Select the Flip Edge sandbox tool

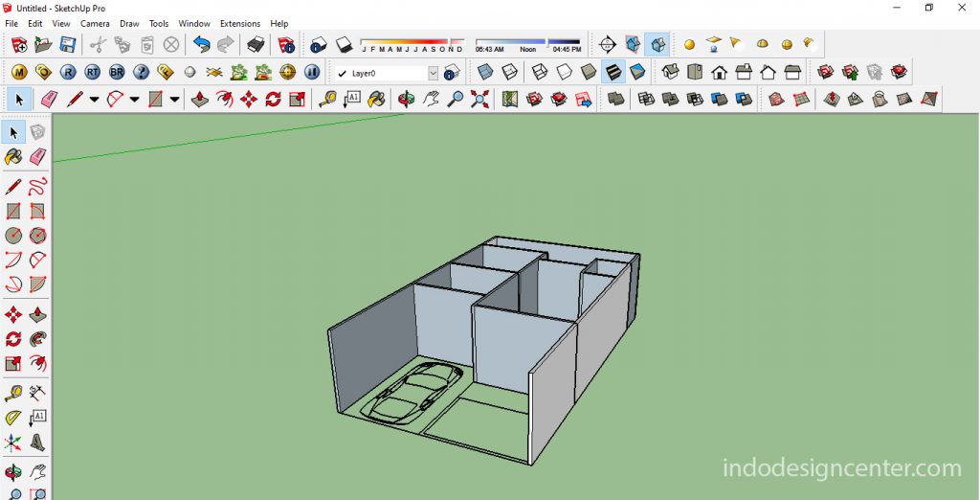point(928,99)
